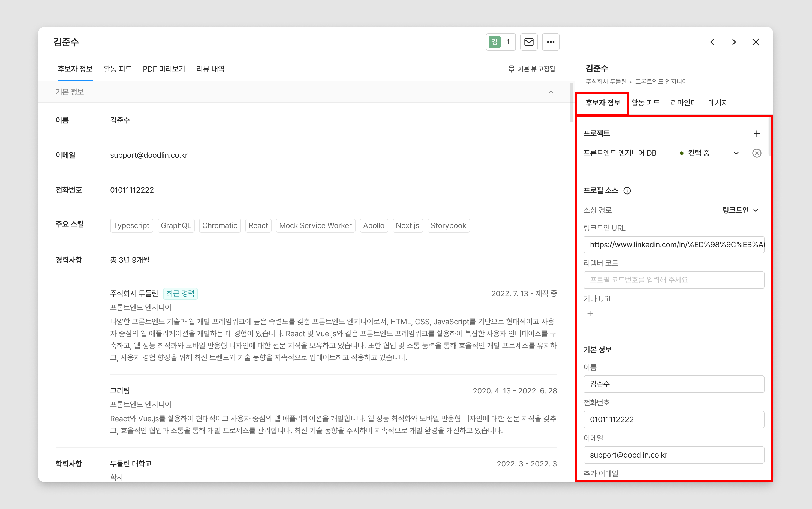The width and height of the screenshot is (812, 509).
Task: Click the left panel vertical scrollbar
Action: 571,103
